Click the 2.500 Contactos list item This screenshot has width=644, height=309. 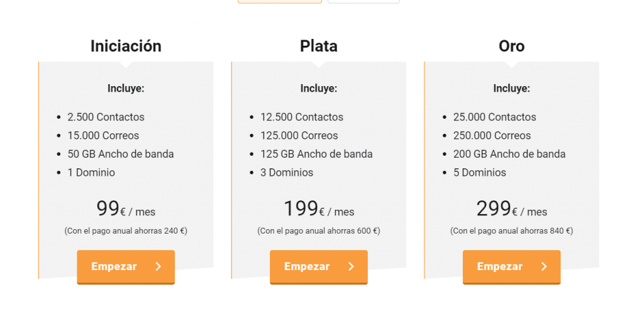click(106, 117)
